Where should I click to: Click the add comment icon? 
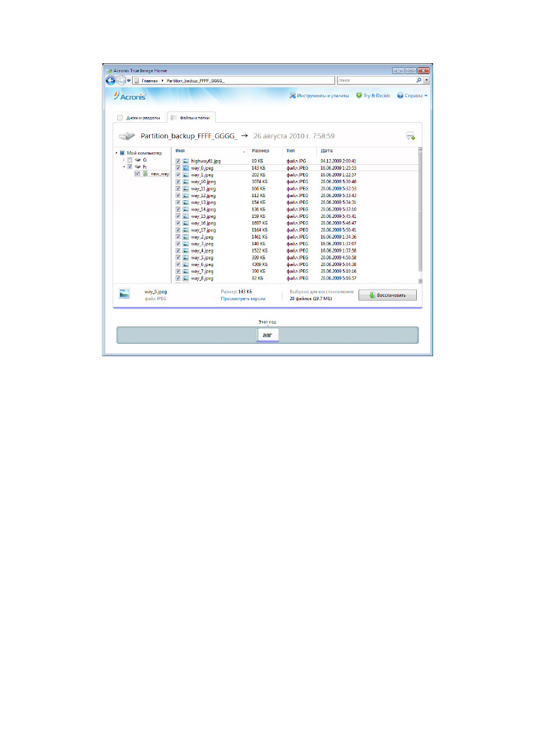click(411, 136)
